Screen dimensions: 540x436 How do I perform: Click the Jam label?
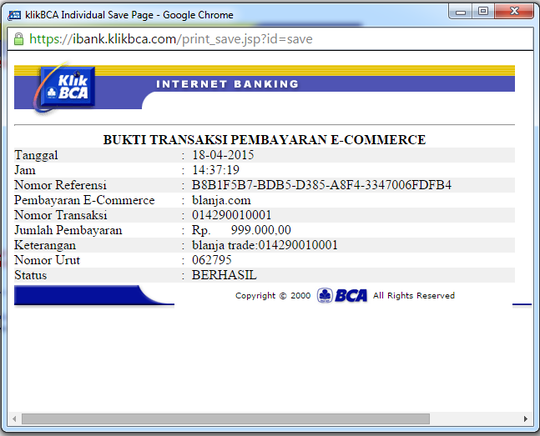click(25, 170)
